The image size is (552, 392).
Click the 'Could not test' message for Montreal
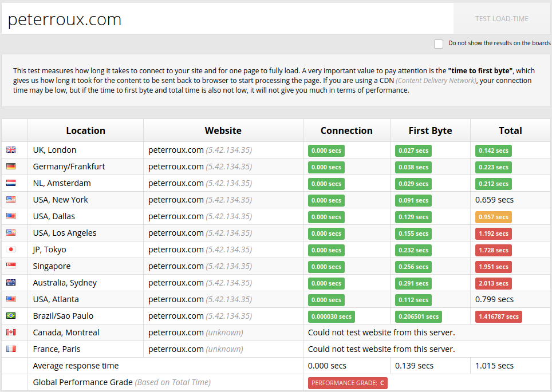click(381, 332)
